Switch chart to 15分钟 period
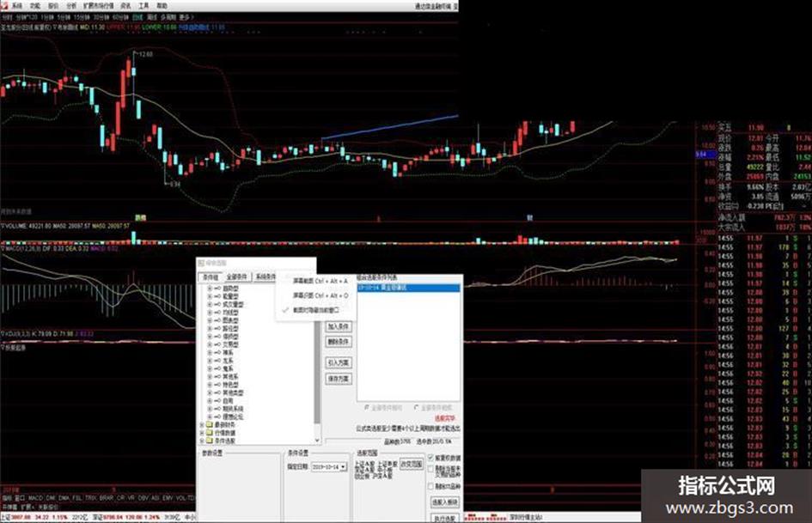This screenshot has height=523, width=812. (x=82, y=17)
